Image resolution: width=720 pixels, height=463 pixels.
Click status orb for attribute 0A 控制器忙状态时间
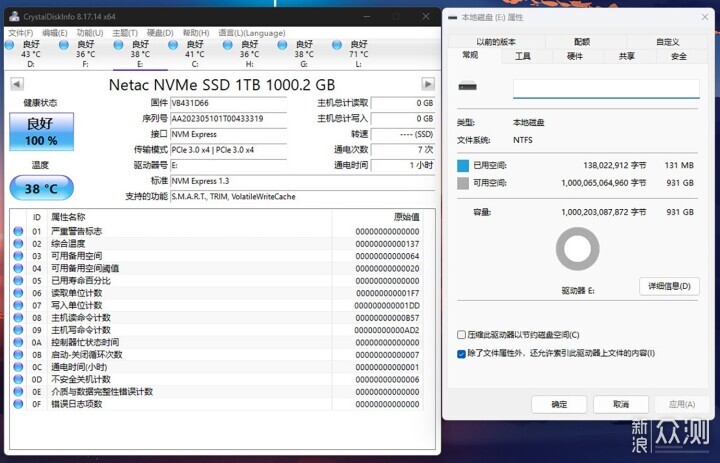point(18,342)
